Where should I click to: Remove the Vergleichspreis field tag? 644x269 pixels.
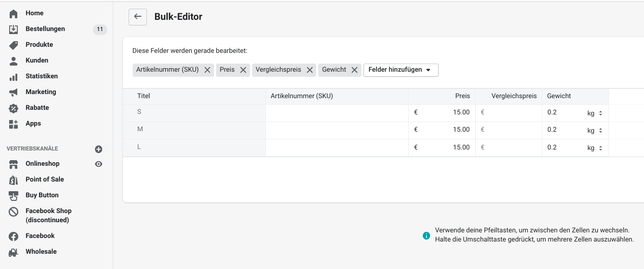[x=310, y=70]
